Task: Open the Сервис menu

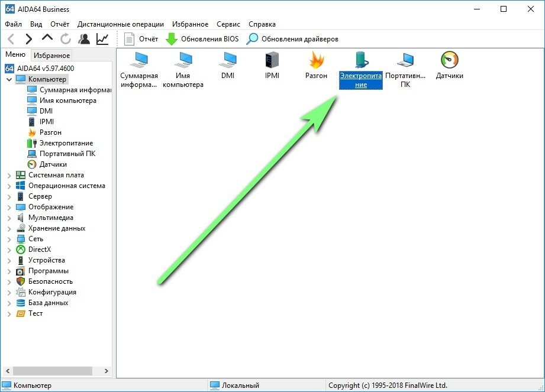Action: [x=228, y=24]
